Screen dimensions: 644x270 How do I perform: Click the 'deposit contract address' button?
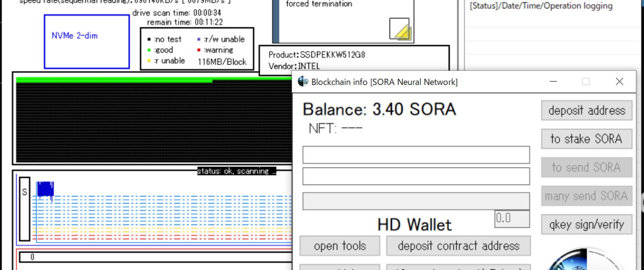458,246
